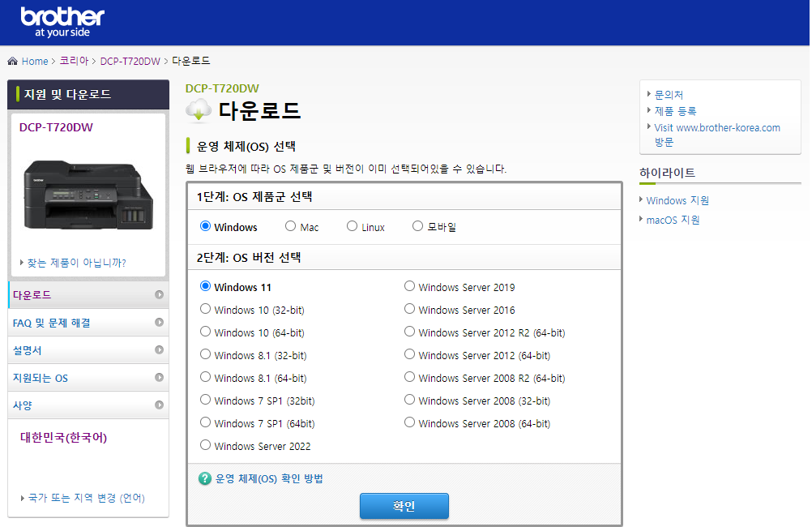Open the OS 확인 방법 help icon

(203, 478)
